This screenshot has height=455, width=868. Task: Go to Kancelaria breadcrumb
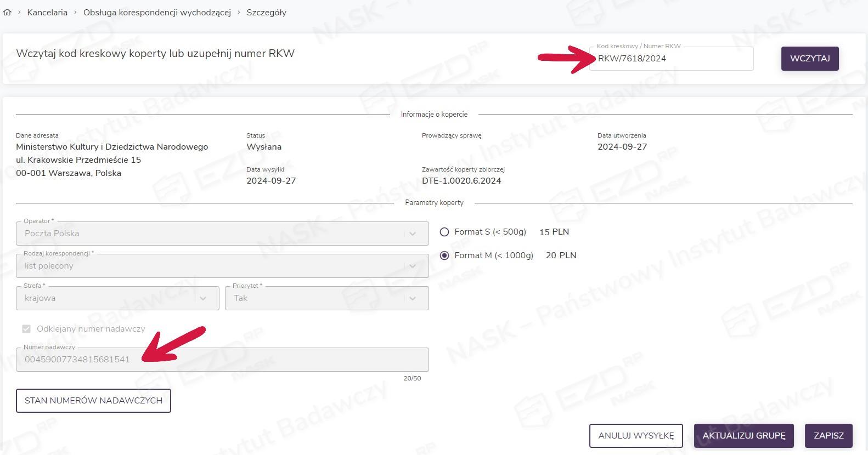47,12
